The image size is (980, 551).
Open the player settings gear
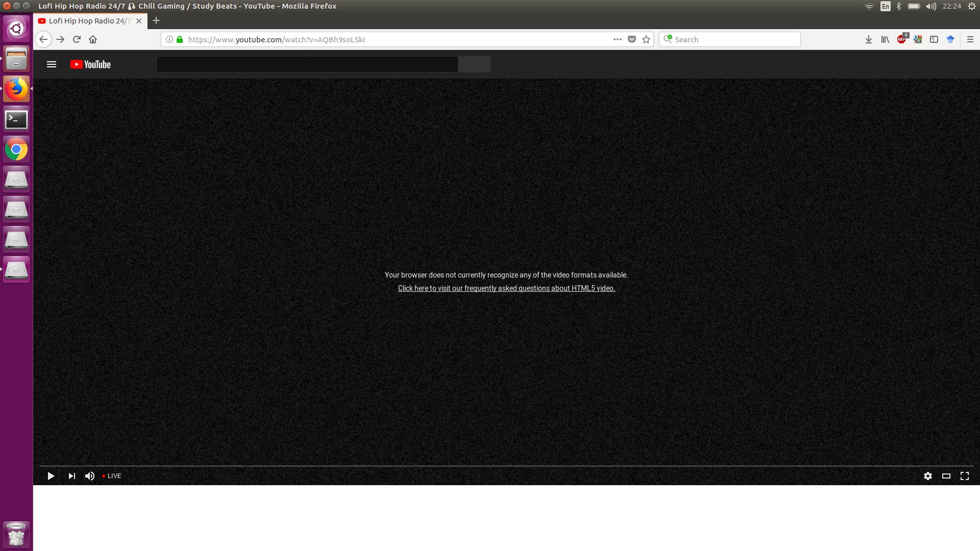(927, 476)
